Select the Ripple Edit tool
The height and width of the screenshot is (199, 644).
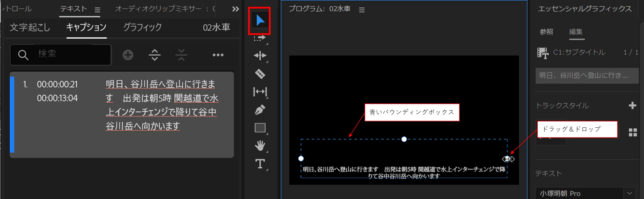(x=260, y=56)
